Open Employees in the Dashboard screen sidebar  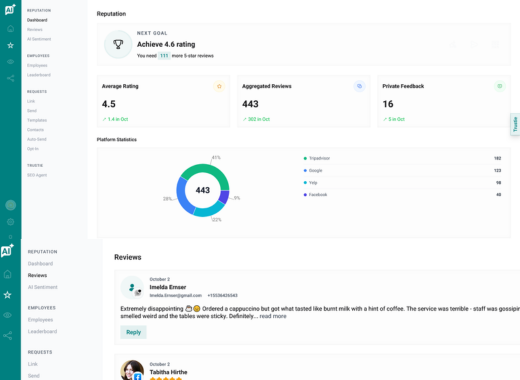coord(37,65)
